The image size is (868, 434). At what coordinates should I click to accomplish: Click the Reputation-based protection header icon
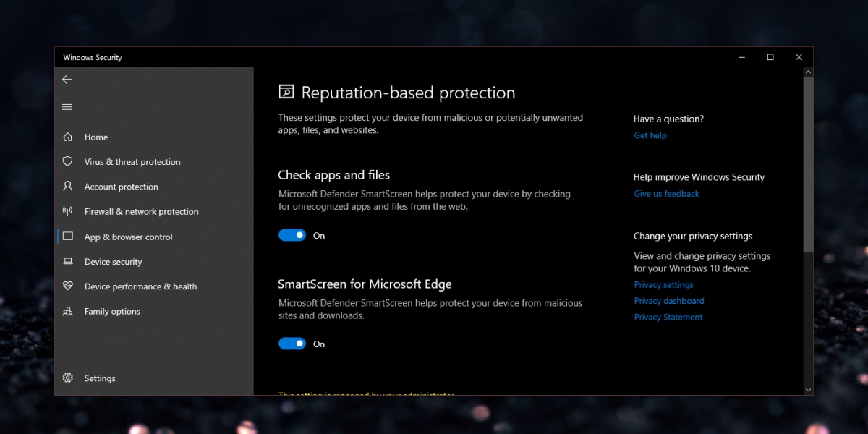[286, 92]
